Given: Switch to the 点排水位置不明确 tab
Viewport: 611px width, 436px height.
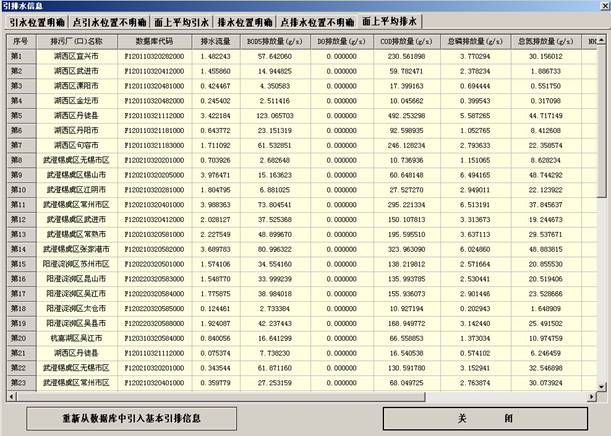Looking at the screenshot, I should click(317, 20).
